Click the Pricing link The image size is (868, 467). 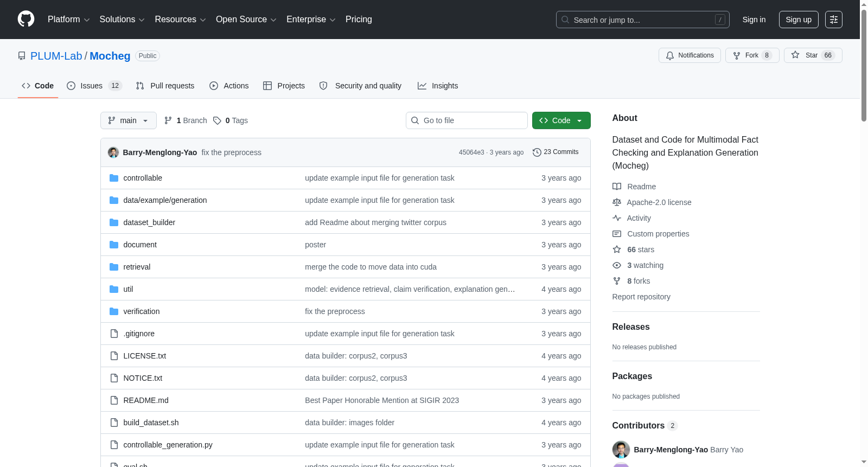tap(359, 19)
